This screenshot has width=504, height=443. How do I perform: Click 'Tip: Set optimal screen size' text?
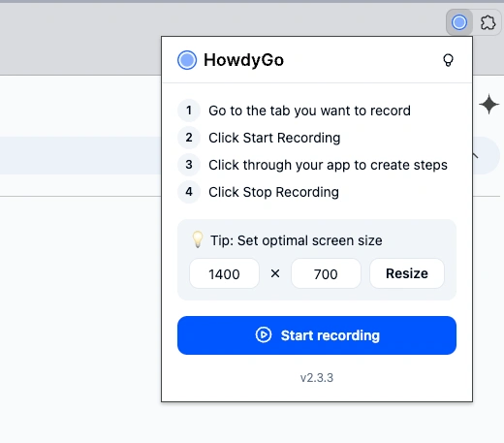point(297,240)
